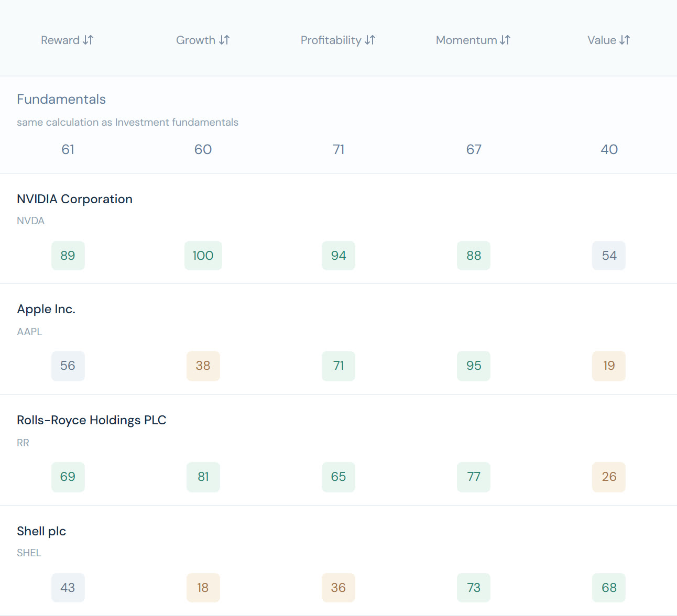This screenshot has width=677, height=616.
Task: Click Fundamentals Profitability value 71
Action: coord(339,149)
